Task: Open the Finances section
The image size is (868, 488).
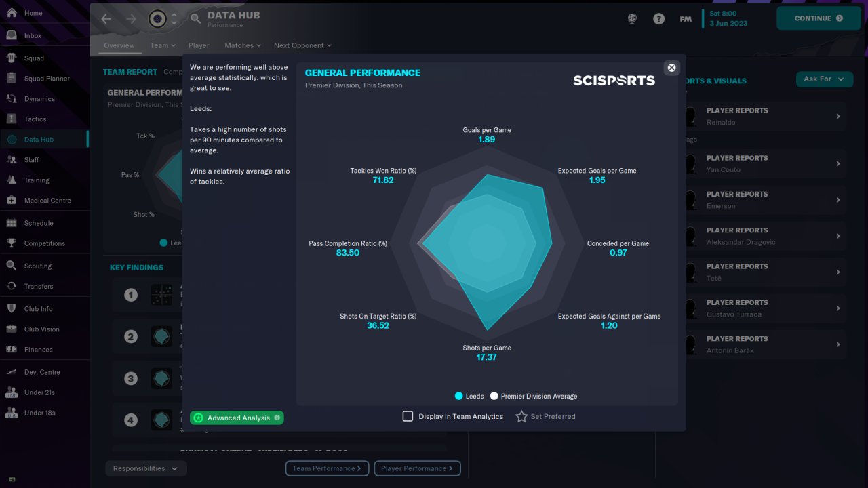Action: point(45,350)
